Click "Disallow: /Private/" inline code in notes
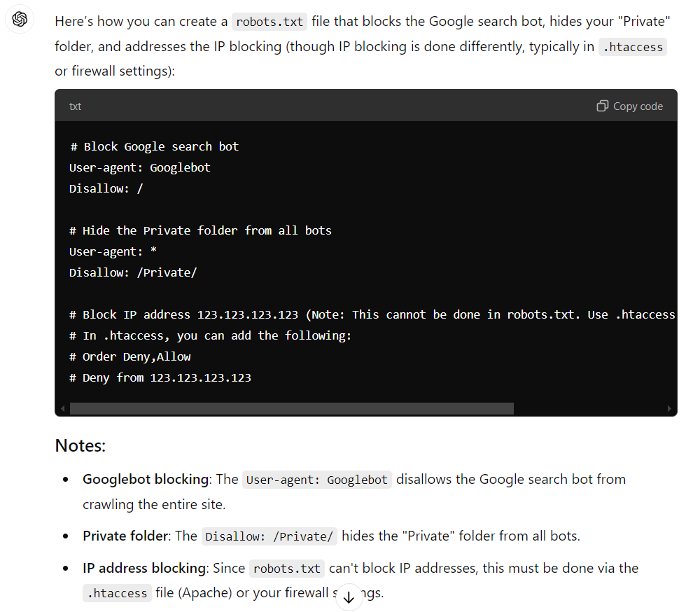 point(269,536)
